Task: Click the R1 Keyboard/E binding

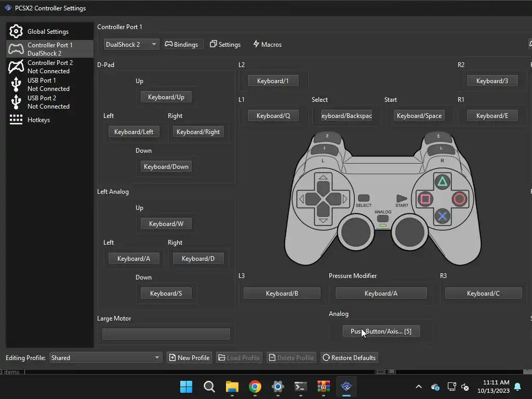Action: pos(493,116)
